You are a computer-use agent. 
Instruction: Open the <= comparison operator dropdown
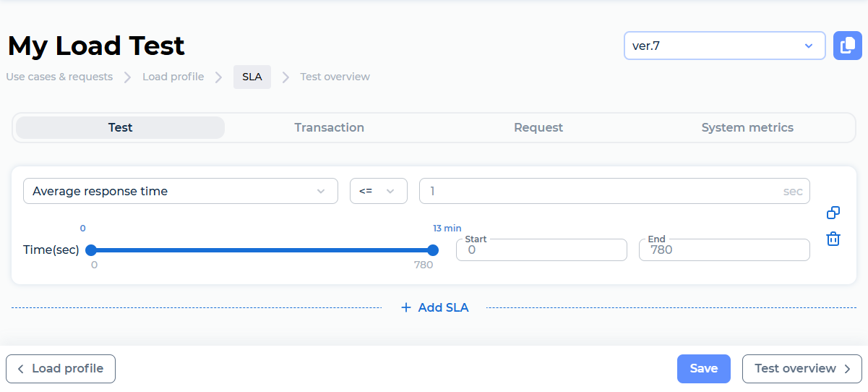[x=379, y=191]
